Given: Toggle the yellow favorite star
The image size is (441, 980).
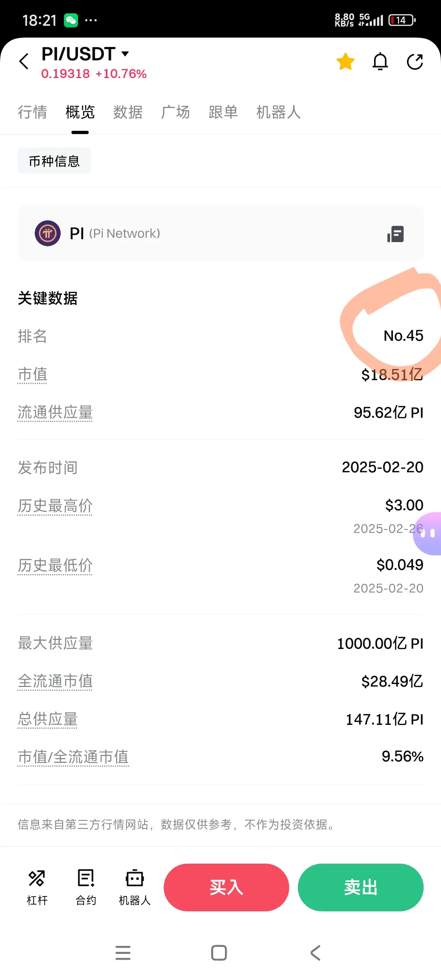Looking at the screenshot, I should point(346,61).
